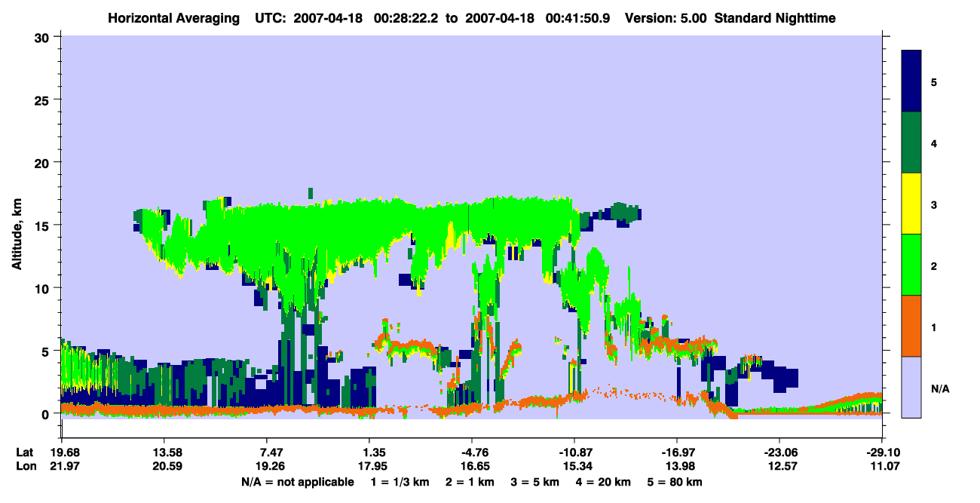This screenshot has width=980, height=503.
Task: Click the '3 = 5 km' legend entry
Action: [x=535, y=482]
